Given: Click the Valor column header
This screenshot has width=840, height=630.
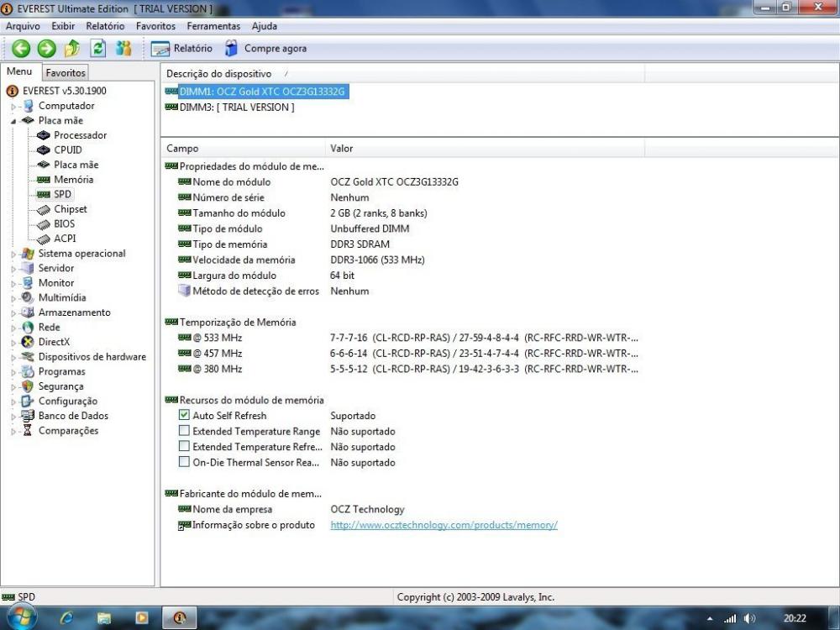Looking at the screenshot, I should pyautogui.click(x=342, y=149).
